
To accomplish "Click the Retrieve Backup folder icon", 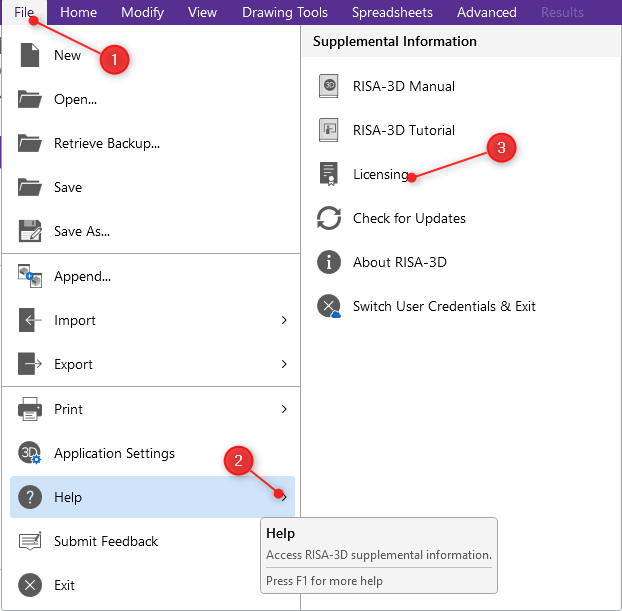I will point(30,143).
